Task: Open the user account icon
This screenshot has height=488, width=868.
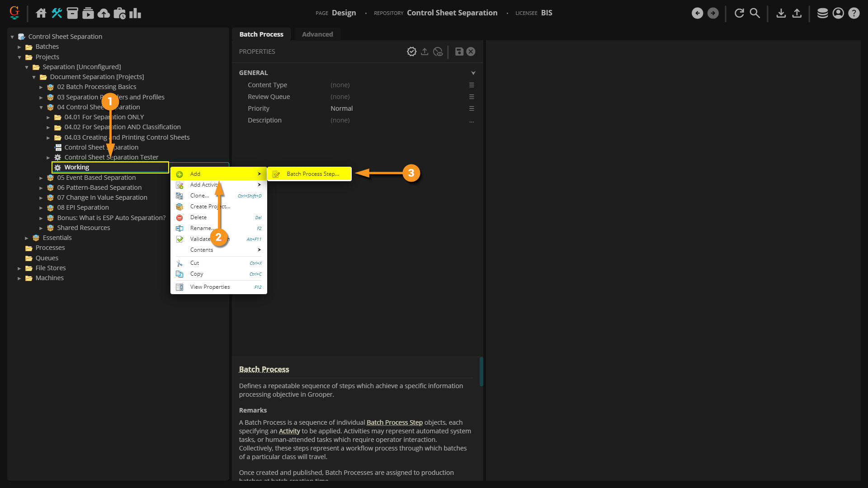Action: [x=838, y=13]
